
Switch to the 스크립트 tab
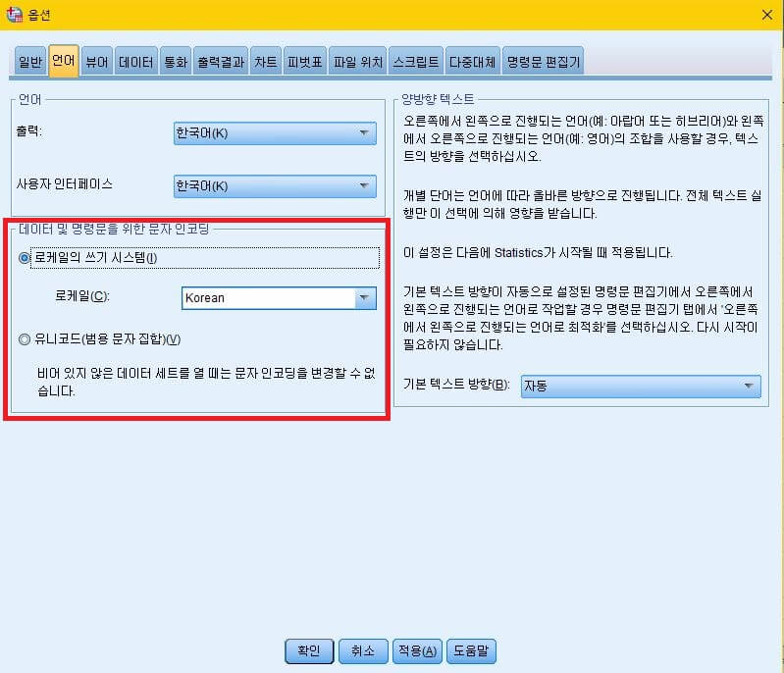coord(415,62)
